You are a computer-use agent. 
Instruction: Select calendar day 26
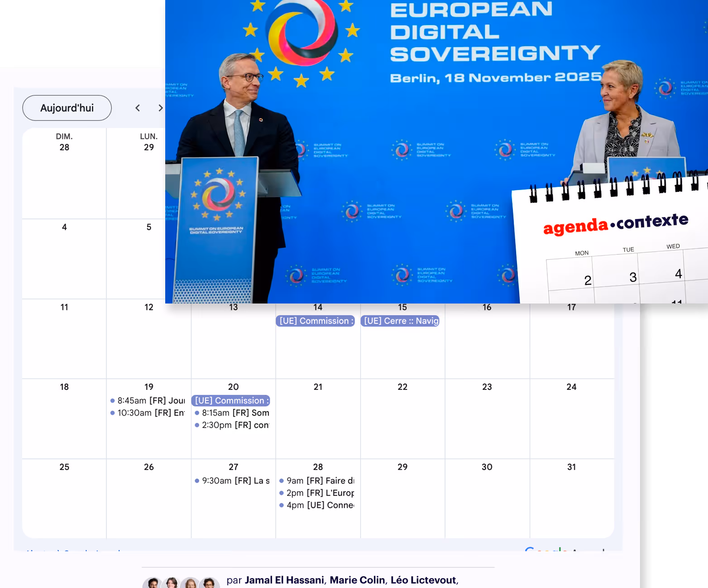point(149,467)
